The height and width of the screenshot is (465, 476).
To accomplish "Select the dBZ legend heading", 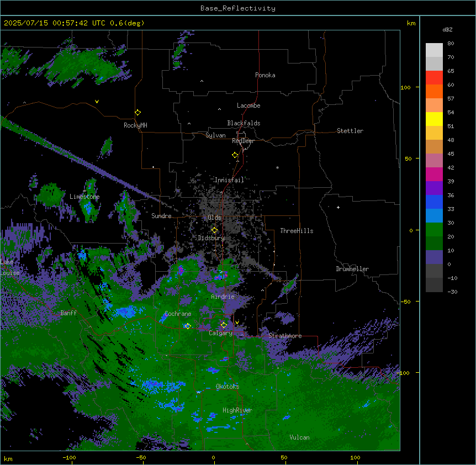I will (x=447, y=29).
